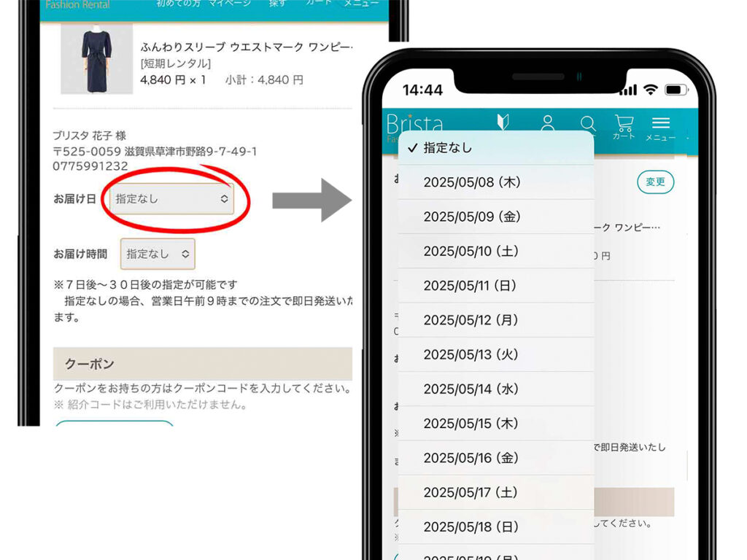Choose 2025/05/11 (日) delivery date
The image size is (747, 560).
(496, 286)
